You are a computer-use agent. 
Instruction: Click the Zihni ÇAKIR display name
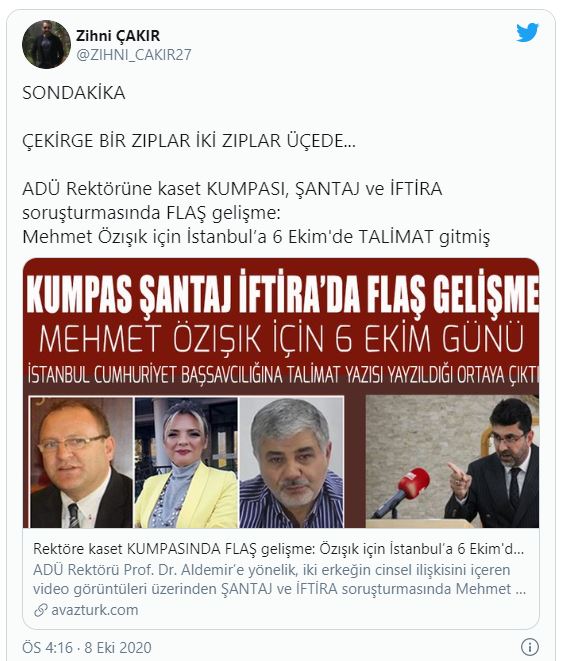118,36
